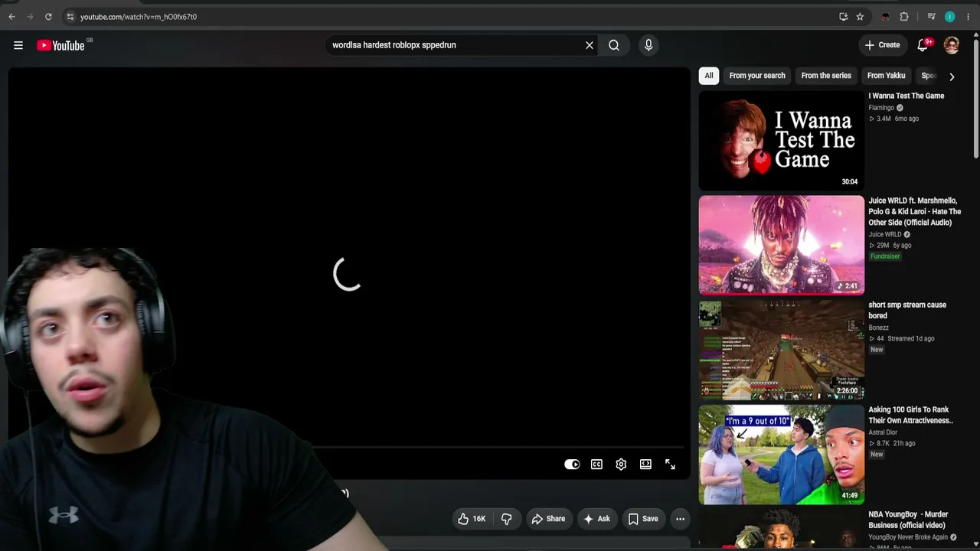Visit the Astral Dior channel
The height and width of the screenshot is (551, 980).
tap(883, 432)
